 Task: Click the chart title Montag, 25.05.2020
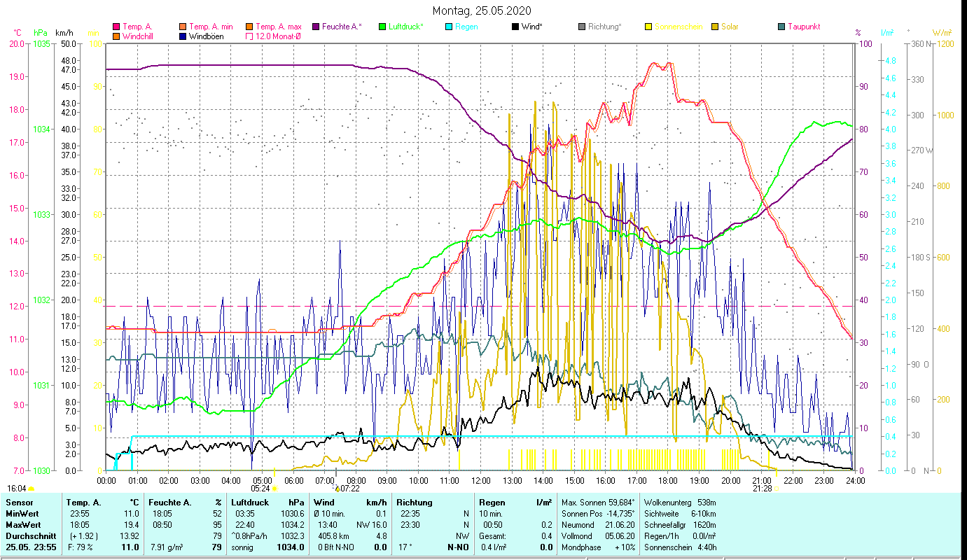(482, 10)
